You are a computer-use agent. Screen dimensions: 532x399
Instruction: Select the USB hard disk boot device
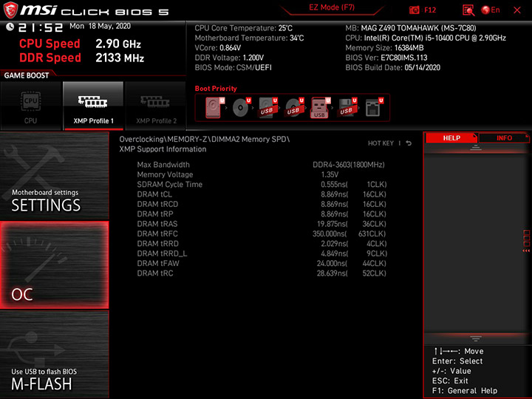pos(267,108)
